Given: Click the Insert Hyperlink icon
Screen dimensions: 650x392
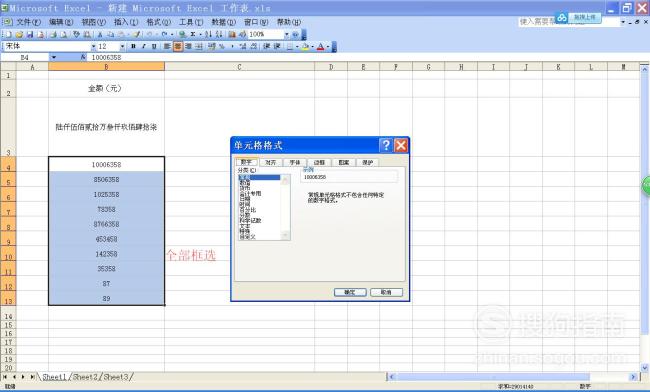Looking at the screenshot, I should coord(182,34).
